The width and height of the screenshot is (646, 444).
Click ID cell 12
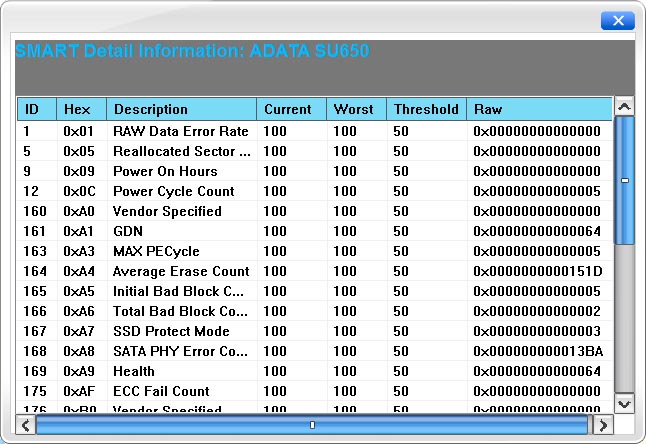(31, 191)
